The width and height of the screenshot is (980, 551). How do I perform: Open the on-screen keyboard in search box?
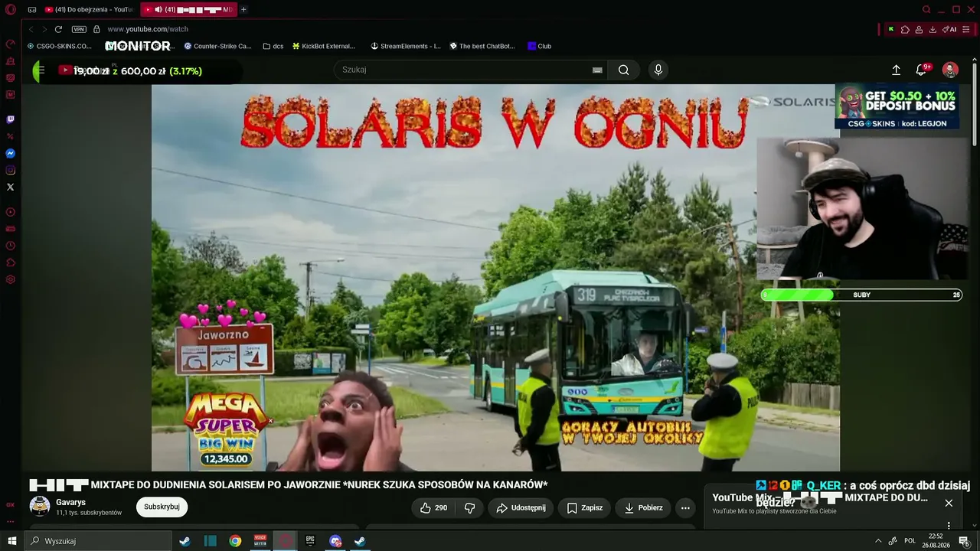597,70
